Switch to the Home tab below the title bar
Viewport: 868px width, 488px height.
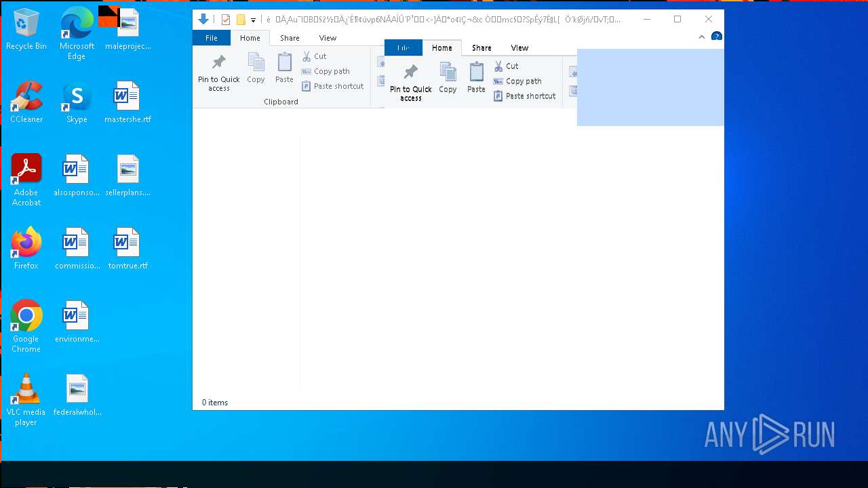[x=250, y=38]
